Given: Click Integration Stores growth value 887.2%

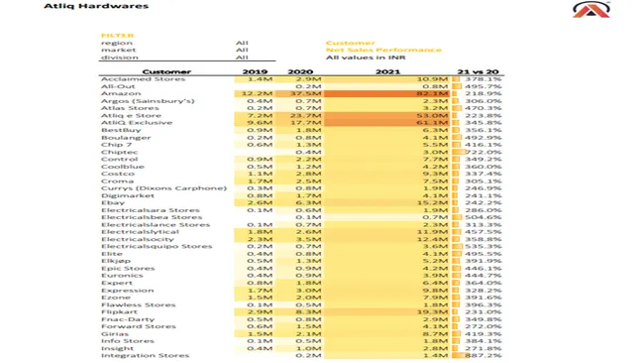Looking at the screenshot, I should 483,356.
